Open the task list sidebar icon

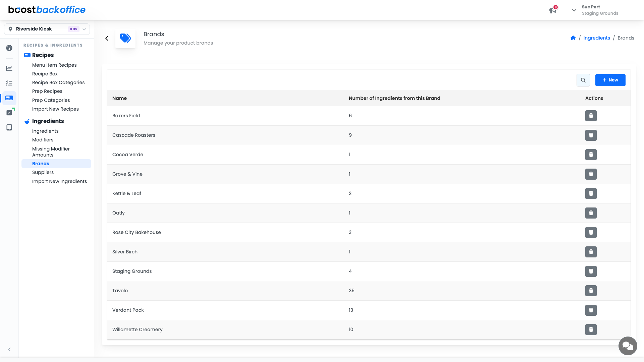[x=9, y=83]
